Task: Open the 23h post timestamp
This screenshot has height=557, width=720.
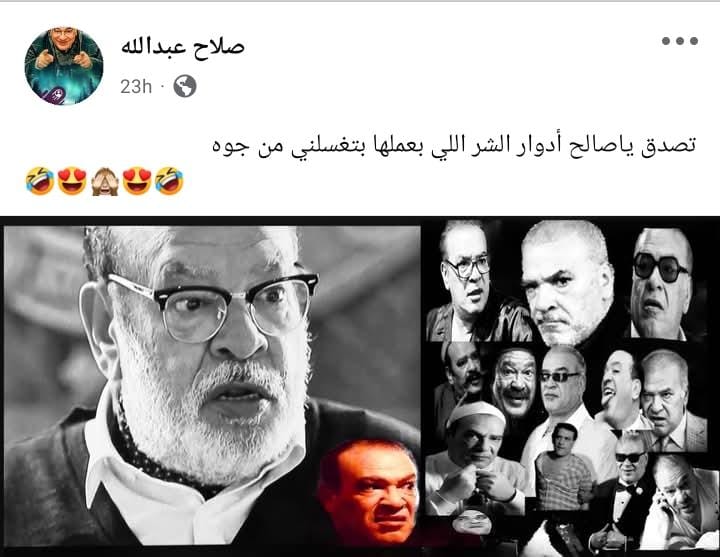Action: [136, 86]
